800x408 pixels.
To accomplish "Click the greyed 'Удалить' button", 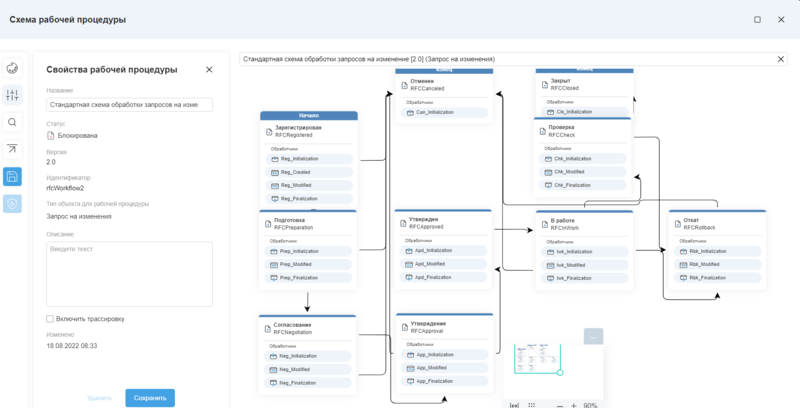I will tap(100, 398).
